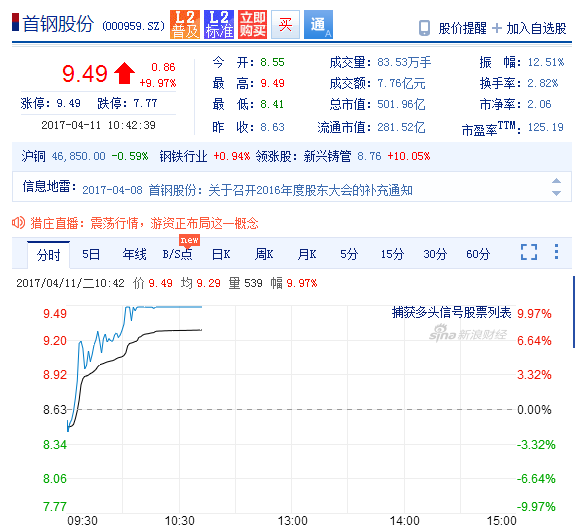575x527 pixels.
Task: Show previous 信息地雷 item with up arrow
Action: (556, 180)
